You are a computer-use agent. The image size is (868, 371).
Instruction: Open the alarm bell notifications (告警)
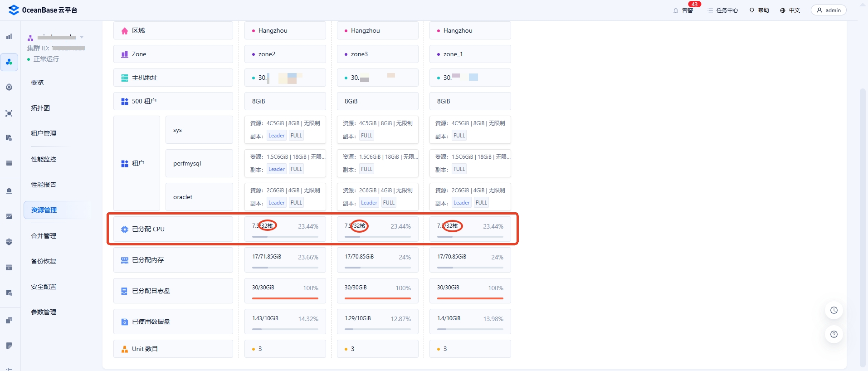676,10
